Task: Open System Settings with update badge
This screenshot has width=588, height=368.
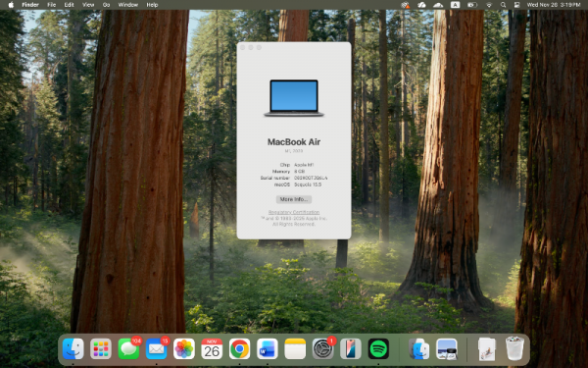Action: [322, 348]
